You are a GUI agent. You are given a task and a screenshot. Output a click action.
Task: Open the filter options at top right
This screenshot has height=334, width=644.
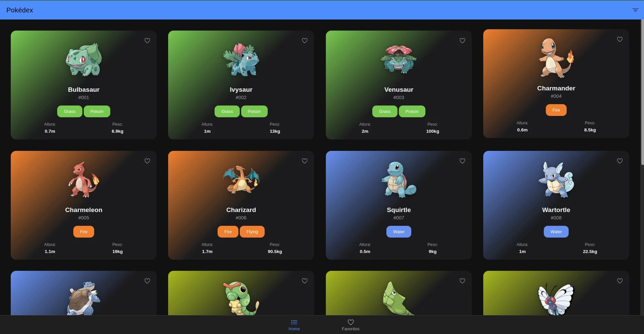635,10
